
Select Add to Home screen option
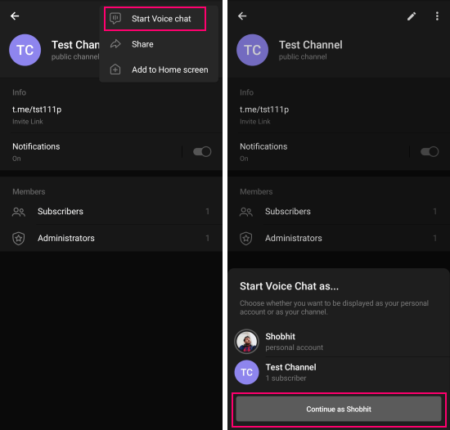tap(159, 70)
